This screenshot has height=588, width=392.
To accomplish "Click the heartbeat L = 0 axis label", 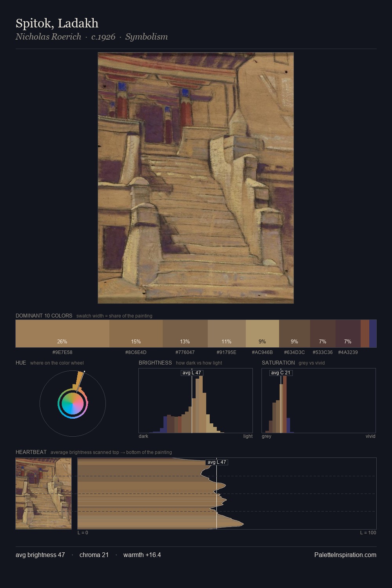I will (83, 532).
